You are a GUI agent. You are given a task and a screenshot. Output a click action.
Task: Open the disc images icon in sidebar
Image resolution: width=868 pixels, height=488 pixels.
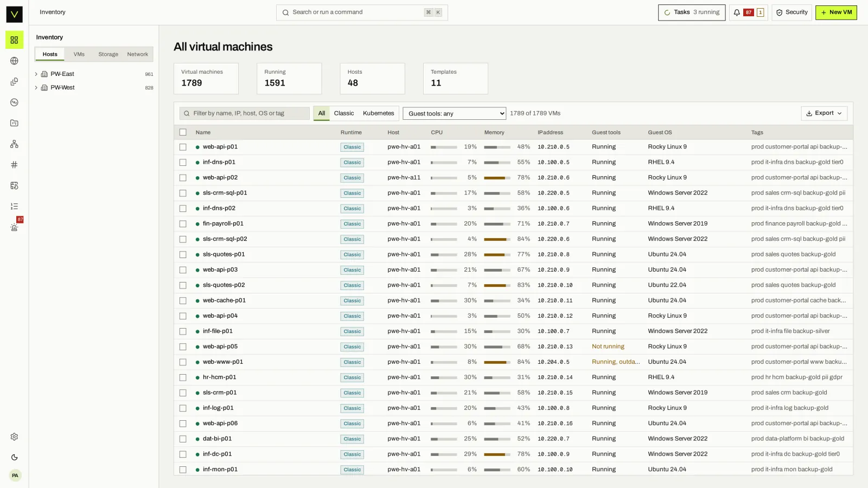pyautogui.click(x=14, y=102)
